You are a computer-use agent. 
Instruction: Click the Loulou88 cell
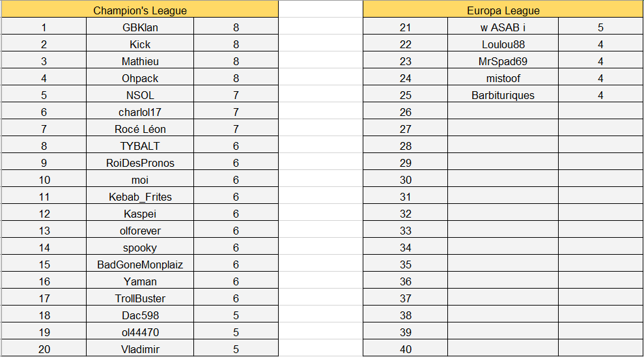click(x=503, y=44)
